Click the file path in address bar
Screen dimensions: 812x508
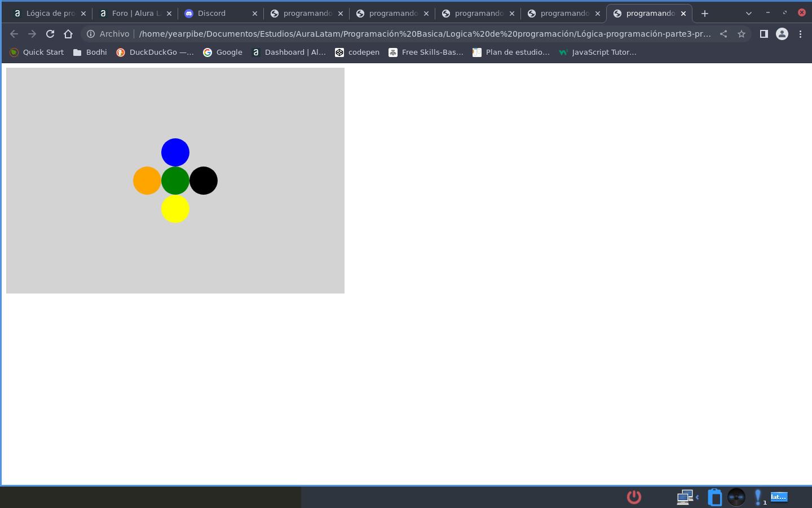(425, 34)
